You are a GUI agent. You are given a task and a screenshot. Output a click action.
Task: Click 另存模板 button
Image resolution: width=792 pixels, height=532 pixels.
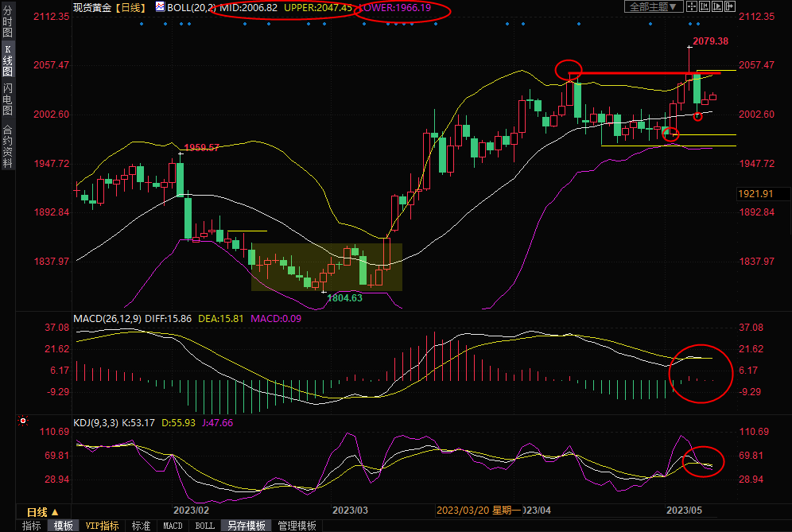247,526
